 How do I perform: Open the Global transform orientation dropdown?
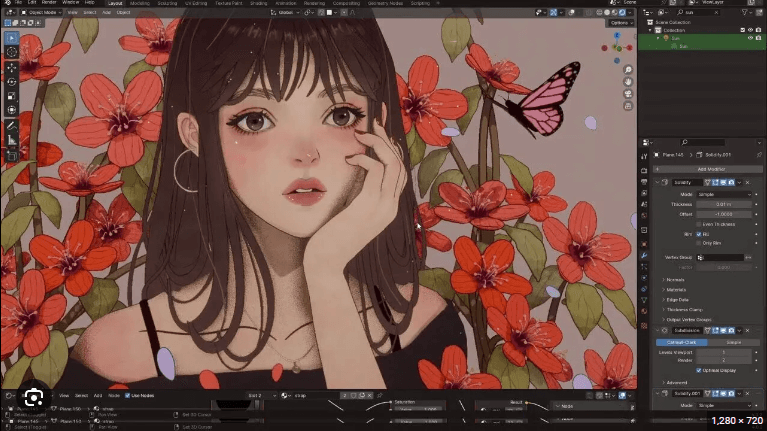point(285,12)
